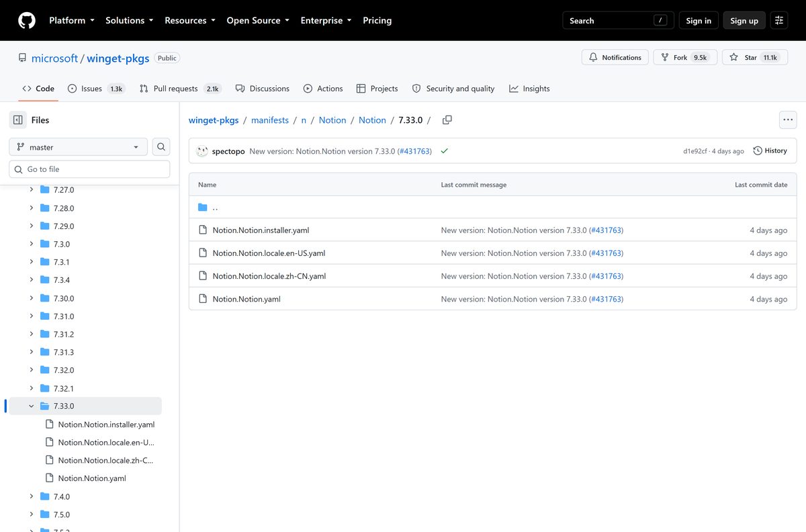Switch to the Issues tab

point(96,89)
